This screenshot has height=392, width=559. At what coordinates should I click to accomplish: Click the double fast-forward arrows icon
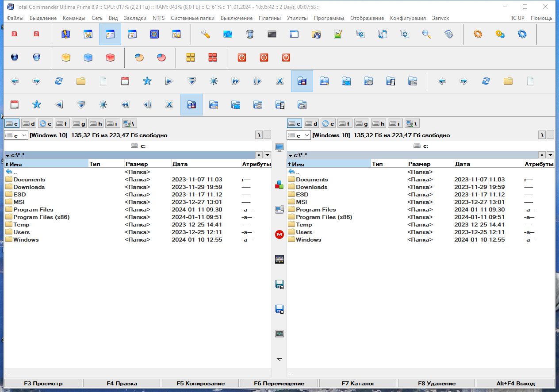tap(235, 81)
